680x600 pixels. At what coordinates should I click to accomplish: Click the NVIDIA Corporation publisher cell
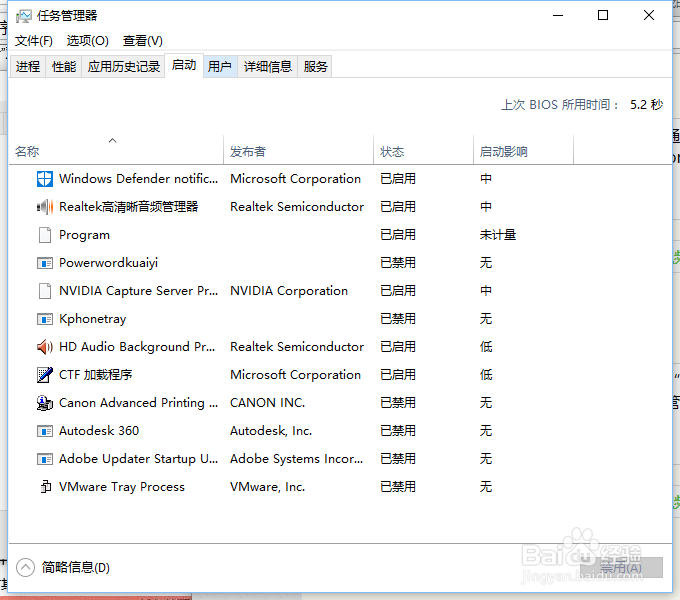click(x=289, y=290)
